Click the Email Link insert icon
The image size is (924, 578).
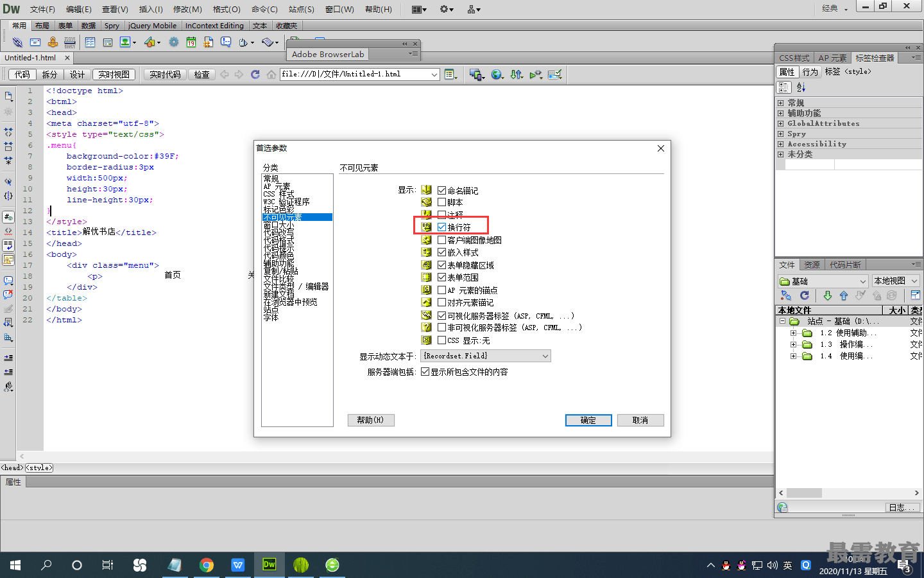[x=35, y=42]
